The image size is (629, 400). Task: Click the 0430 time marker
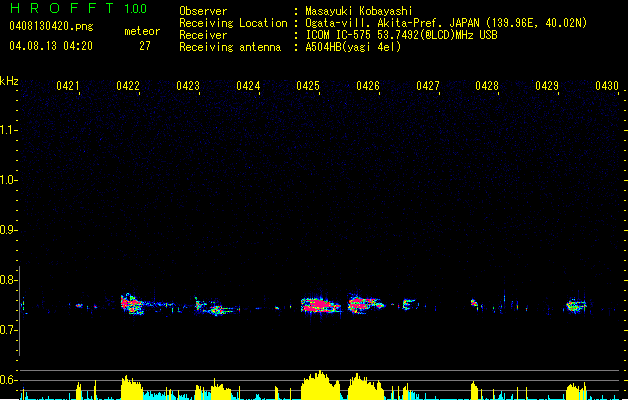(x=607, y=86)
